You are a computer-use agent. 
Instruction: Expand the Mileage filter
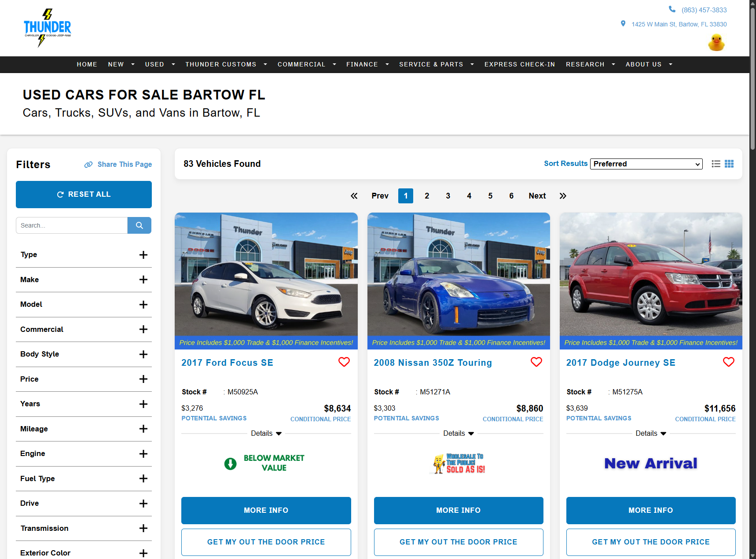tap(84, 429)
